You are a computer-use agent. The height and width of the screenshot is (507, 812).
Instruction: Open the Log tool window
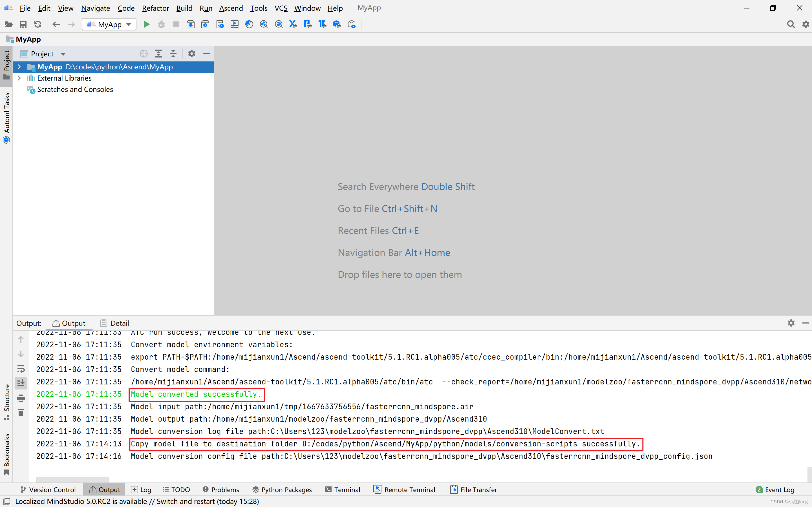pos(141,490)
